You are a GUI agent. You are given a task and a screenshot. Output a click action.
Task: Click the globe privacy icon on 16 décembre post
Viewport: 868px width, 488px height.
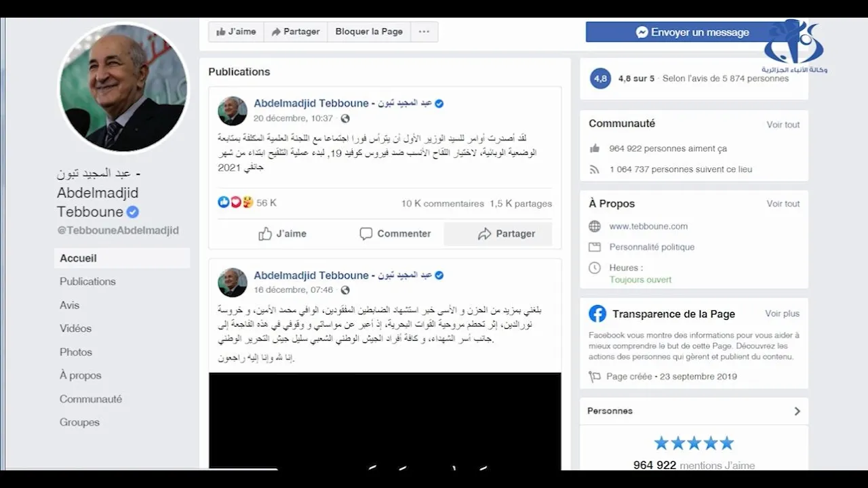345,290
